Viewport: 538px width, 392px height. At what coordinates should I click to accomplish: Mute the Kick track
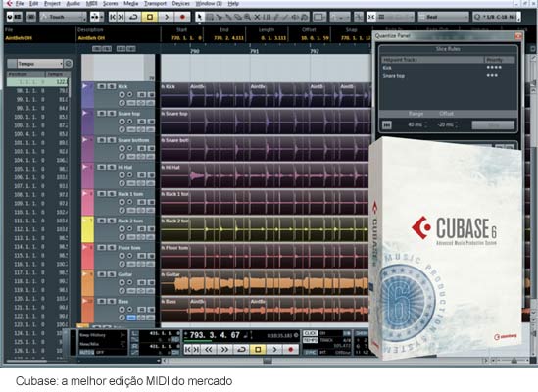(x=102, y=86)
